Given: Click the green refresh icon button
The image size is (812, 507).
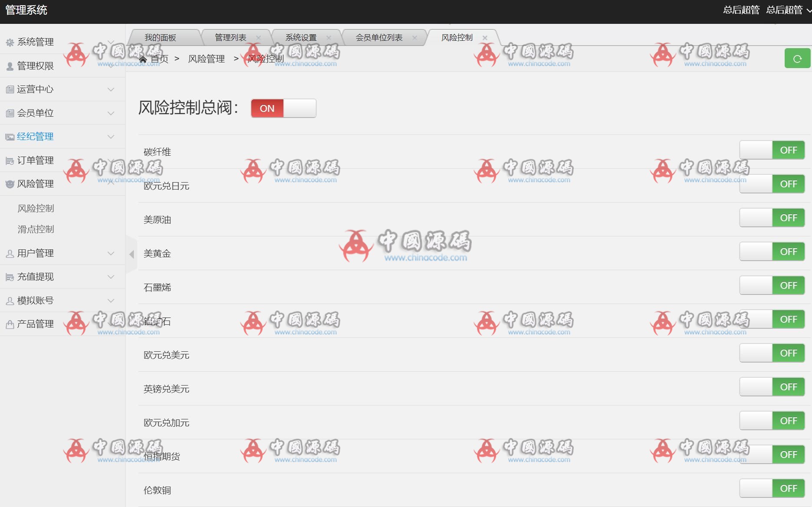Looking at the screenshot, I should point(797,59).
